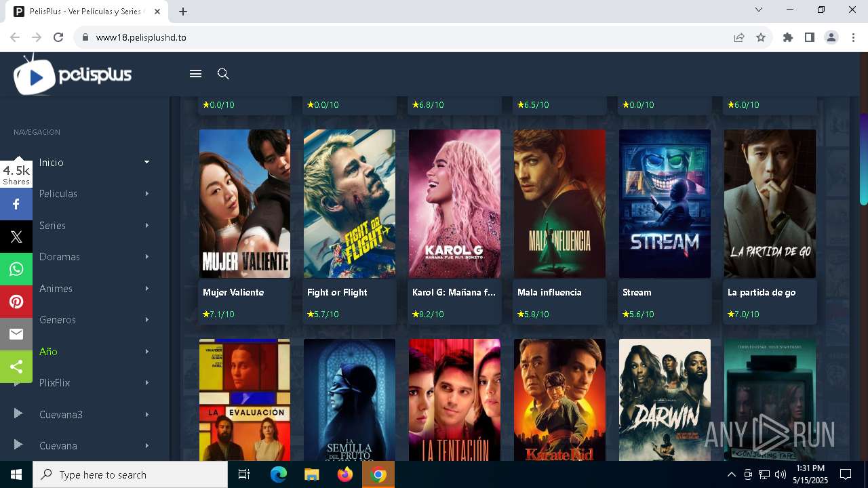Expand the Doramas submenu arrow
Viewport: 868px width, 488px height.
pos(146,257)
